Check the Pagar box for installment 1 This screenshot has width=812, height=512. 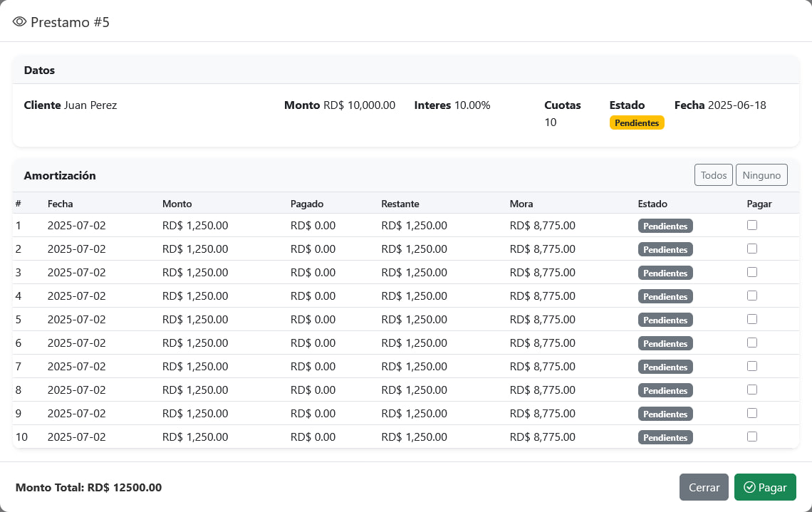752,225
